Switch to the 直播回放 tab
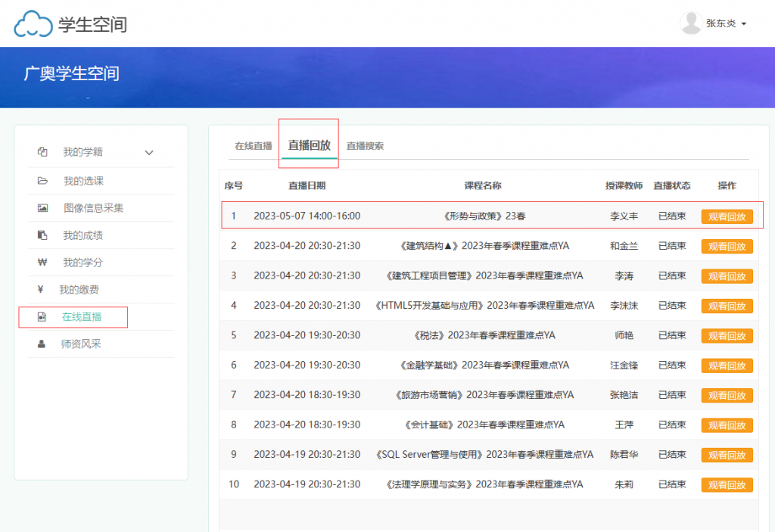775x532 pixels. [x=310, y=145]
